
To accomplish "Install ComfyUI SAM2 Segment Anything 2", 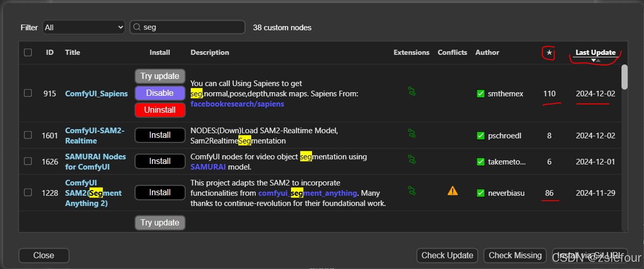I will (x=160, y=192).
